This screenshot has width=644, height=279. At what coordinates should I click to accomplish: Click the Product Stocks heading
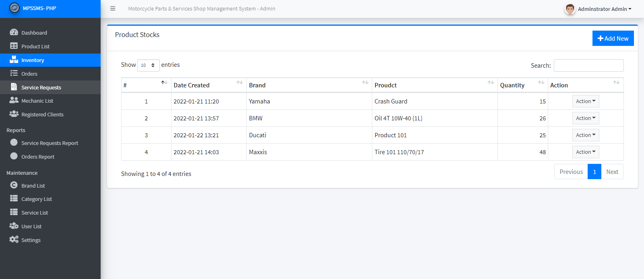coord(137,35)
